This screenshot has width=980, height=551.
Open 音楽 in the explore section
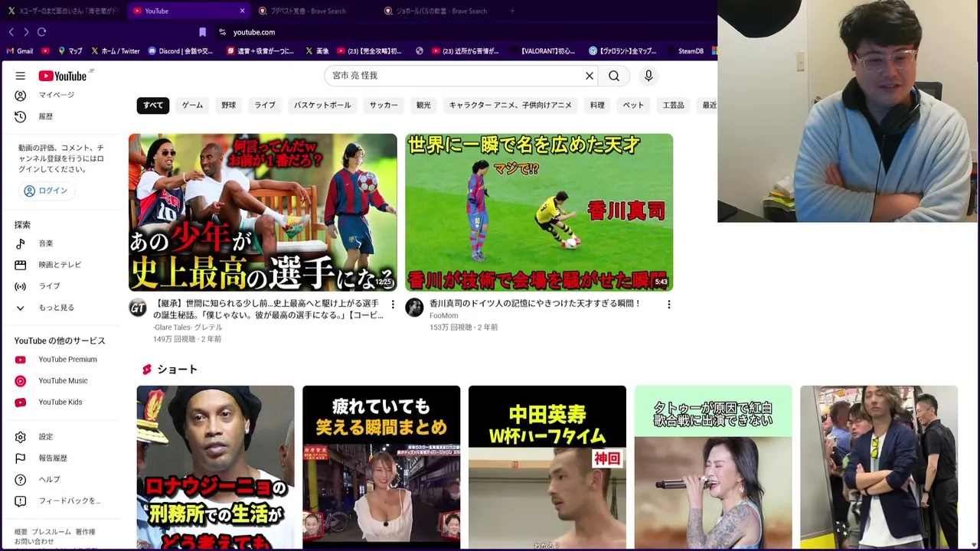click(x=46, y=243)
